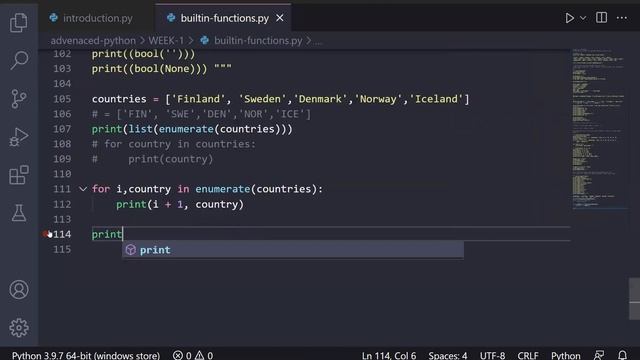Run the Python file with play button

[x=569, y=18]
